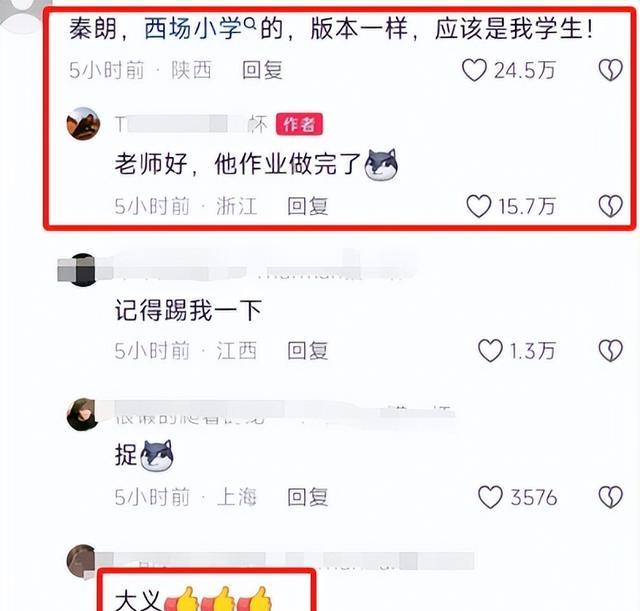The image size is (640, 611).
Task: Reply to the author's 浙江 comment
Action: point(307,206)
